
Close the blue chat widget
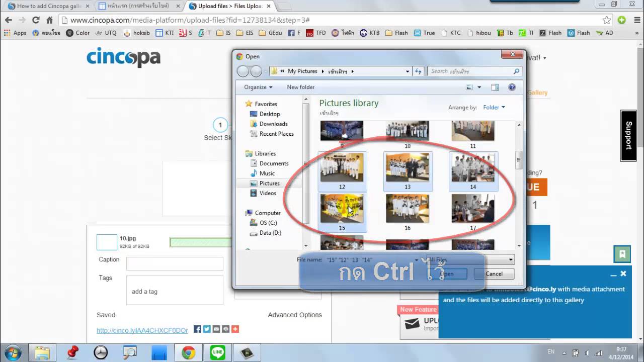pos(623,274)
